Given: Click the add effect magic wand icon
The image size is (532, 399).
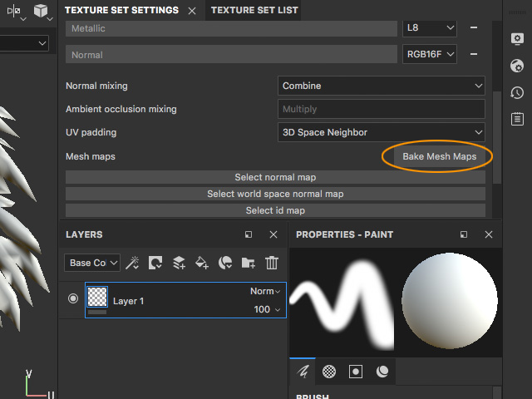Looking at the screenshot, I should coord(132,263).
